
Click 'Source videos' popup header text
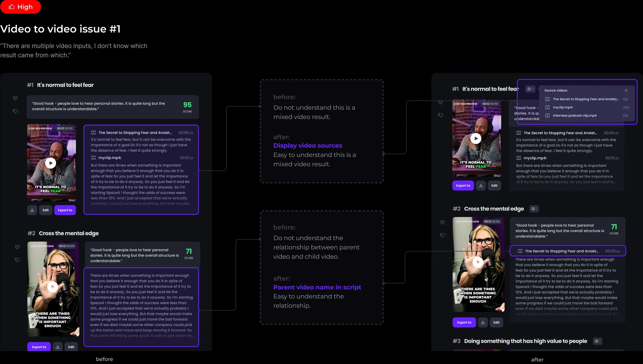tap(556, 90)
